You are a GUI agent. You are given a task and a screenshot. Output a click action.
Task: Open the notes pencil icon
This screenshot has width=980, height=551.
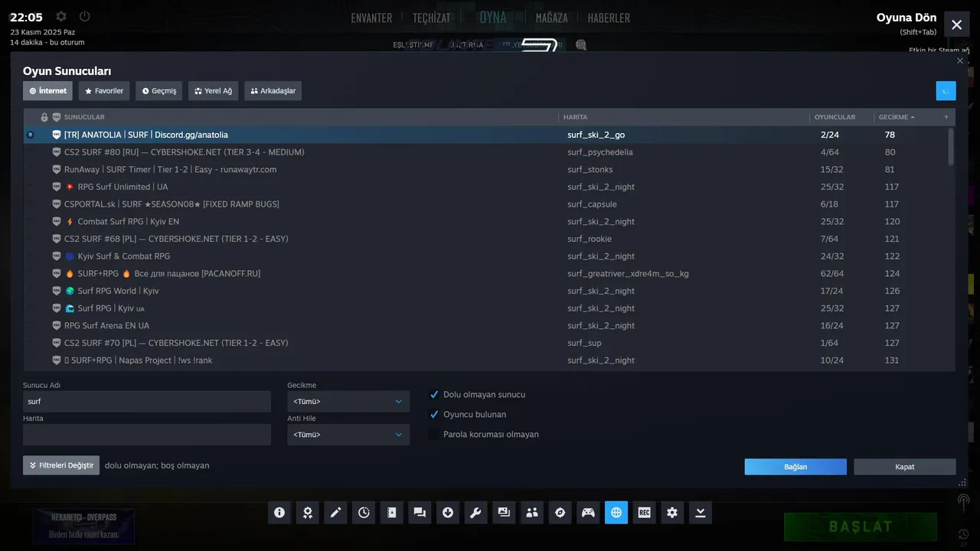tap(335, 513)
